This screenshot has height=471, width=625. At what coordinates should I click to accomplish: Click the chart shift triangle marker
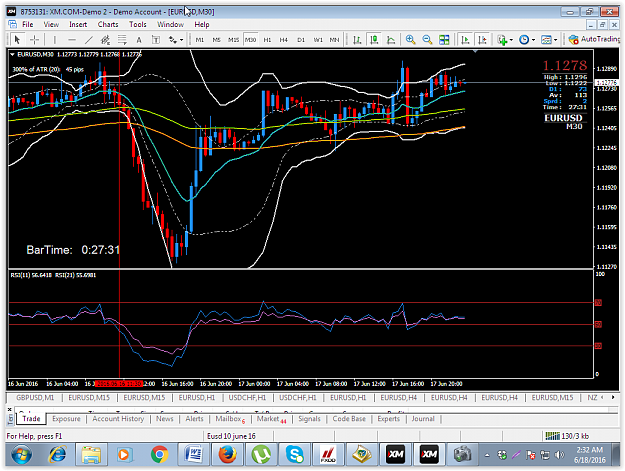click(475, 51)
